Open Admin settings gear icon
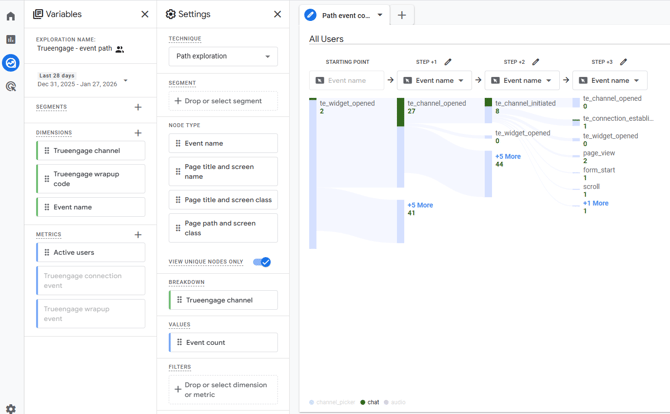Viewport: 670px width, 414px height. pos(11,408)
